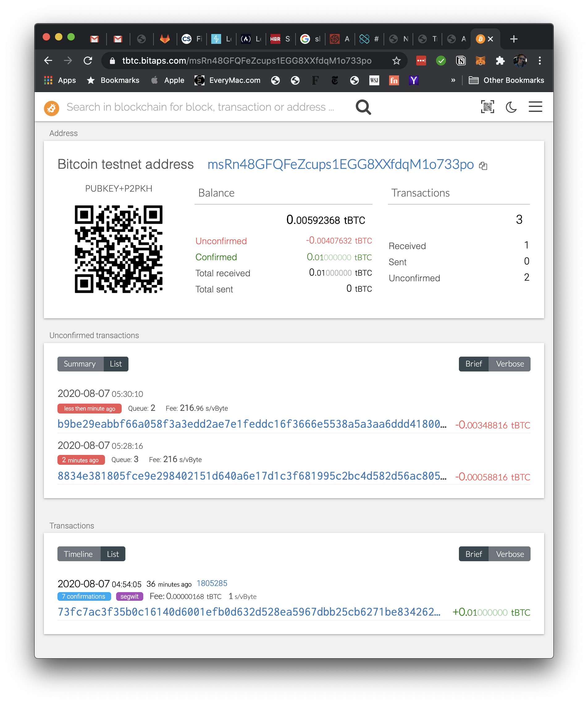Select List view in Transactions section

(x=113, y=554)
